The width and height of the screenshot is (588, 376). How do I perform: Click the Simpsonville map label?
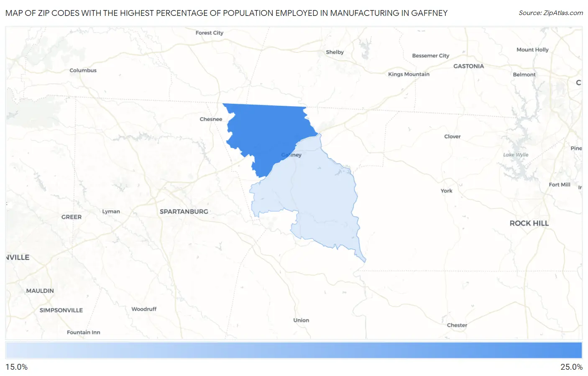(x=61, y=310)
